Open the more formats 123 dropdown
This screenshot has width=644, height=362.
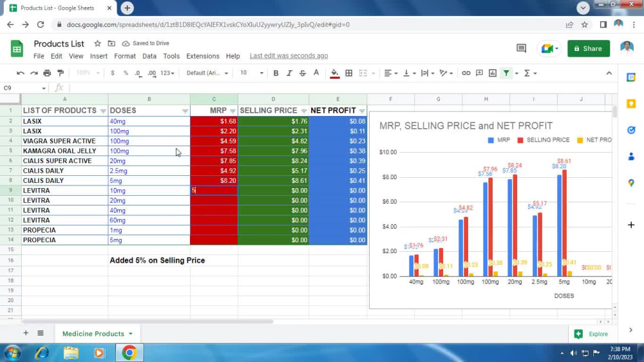167,73
